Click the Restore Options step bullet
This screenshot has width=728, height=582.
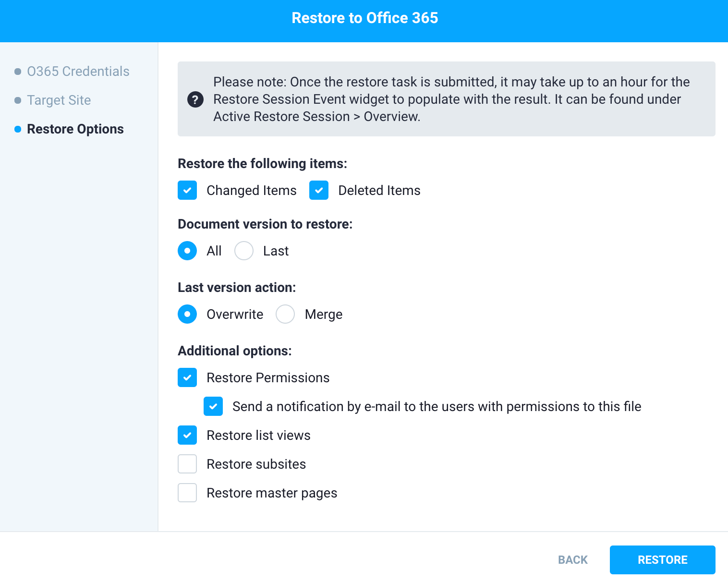[x=18, y=129]
